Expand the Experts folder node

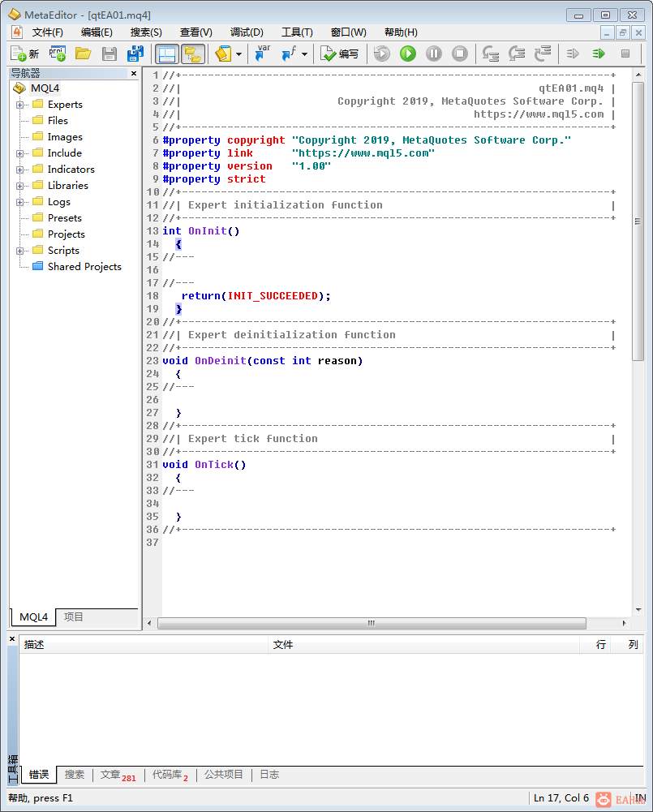point(19,105)
